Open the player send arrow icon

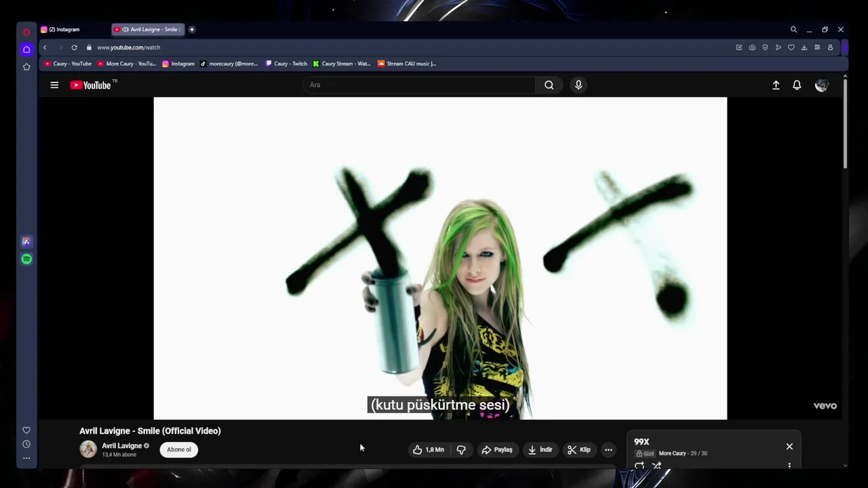point(778,47)
